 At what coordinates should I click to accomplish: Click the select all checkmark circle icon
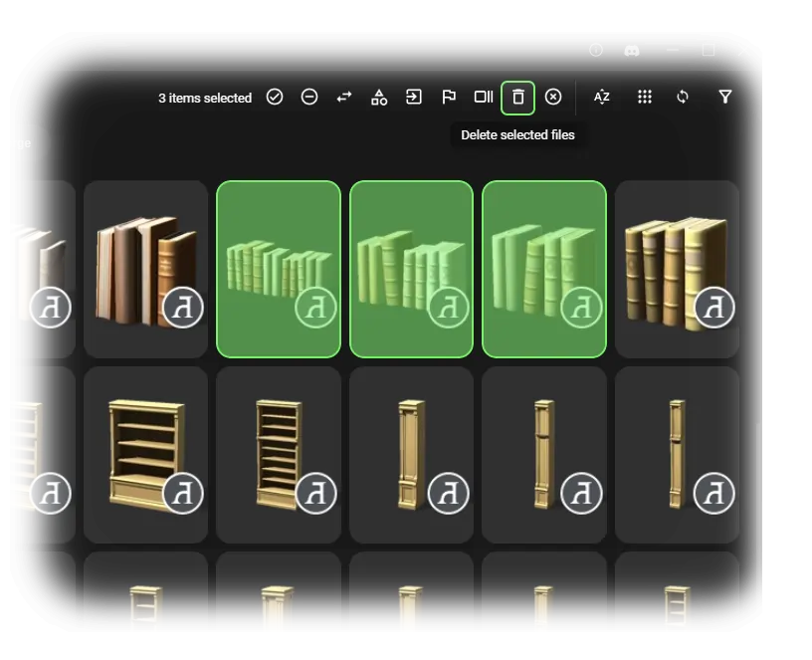tap(275, 97)
